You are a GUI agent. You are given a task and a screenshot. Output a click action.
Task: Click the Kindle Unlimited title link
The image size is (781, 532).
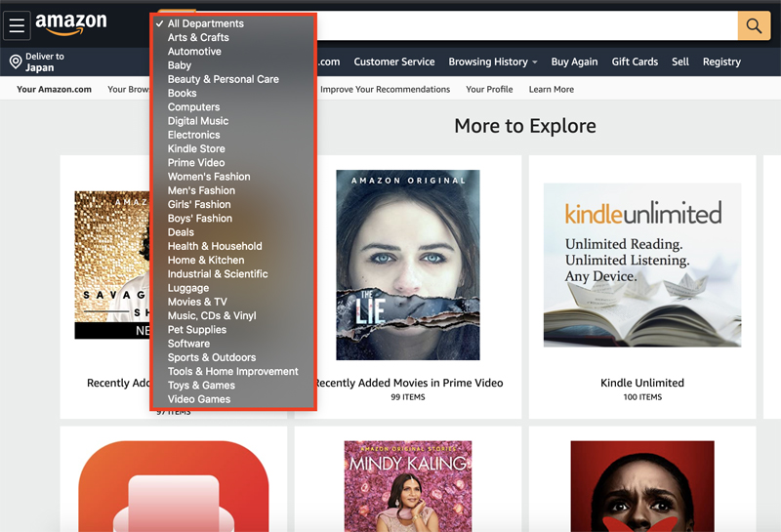coord(642,383)
